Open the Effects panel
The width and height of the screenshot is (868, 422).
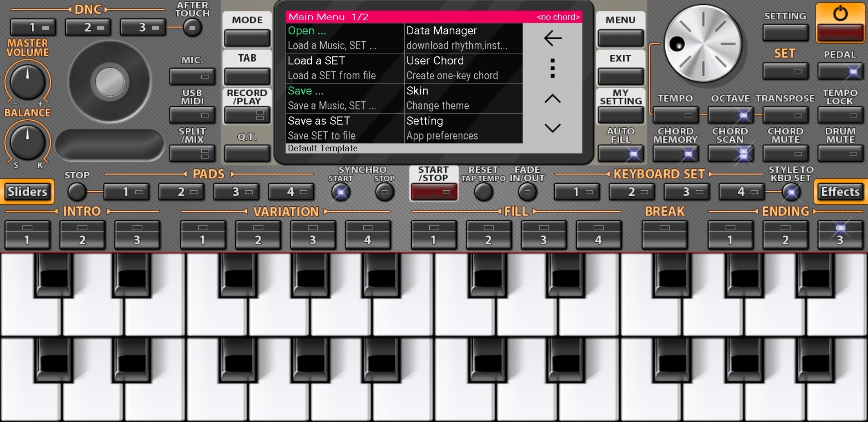tap(840, 192)
